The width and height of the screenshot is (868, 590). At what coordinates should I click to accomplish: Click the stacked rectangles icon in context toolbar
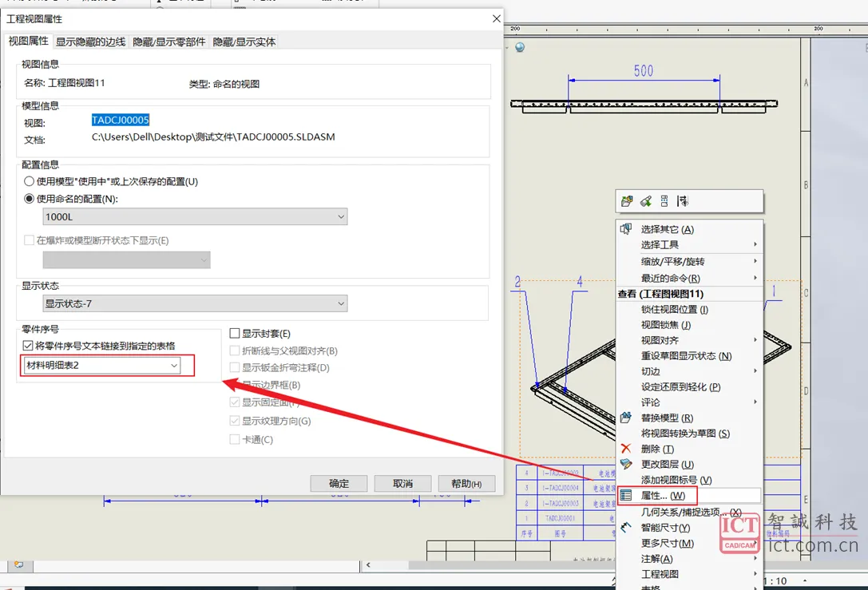coord(664,201)
